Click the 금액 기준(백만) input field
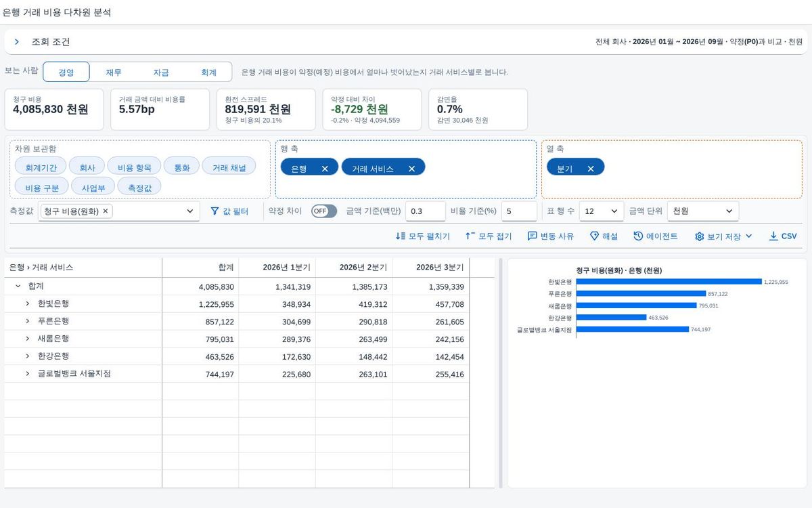This screenshot has height=508, width=812. pyautogui.click(x=426, y=211)
